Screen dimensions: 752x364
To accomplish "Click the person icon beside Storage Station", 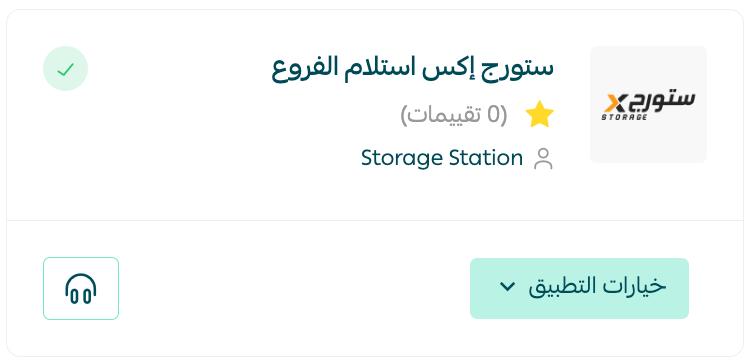I will tap(543, 159).
